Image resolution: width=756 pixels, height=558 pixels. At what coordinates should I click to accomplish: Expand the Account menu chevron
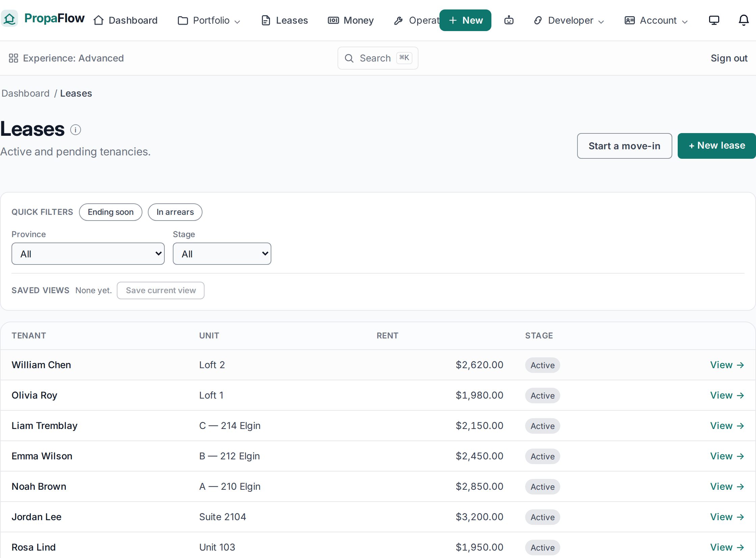(685, 22)
